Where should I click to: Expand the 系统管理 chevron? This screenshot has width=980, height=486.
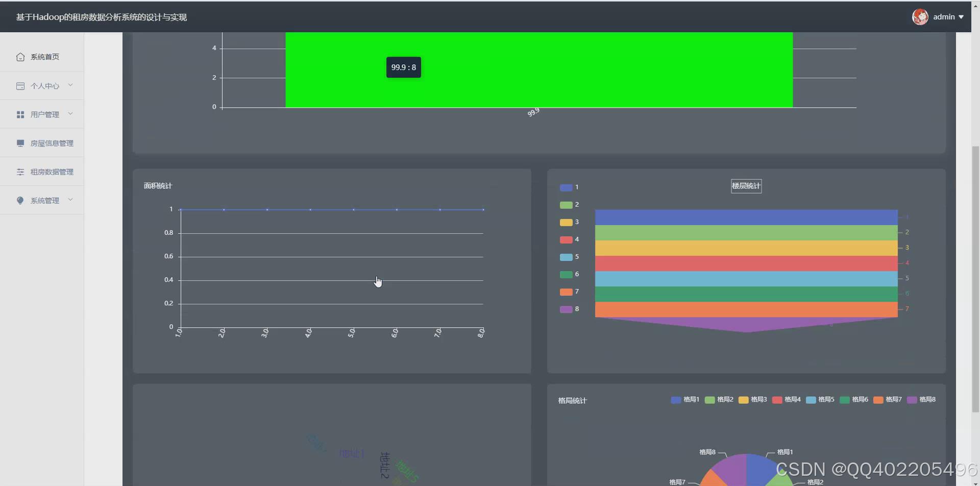coord(70,200)
